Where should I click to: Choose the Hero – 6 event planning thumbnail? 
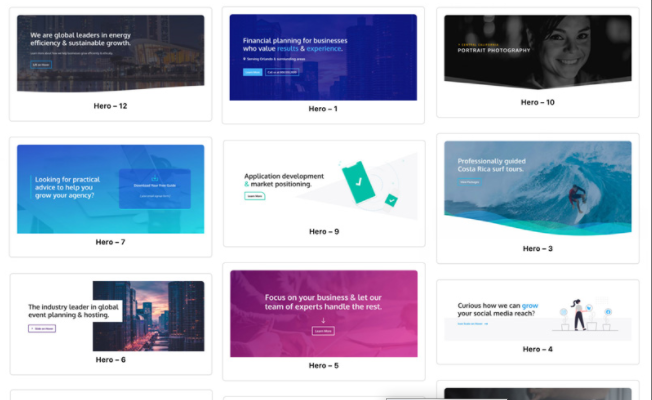click(110, 314)
